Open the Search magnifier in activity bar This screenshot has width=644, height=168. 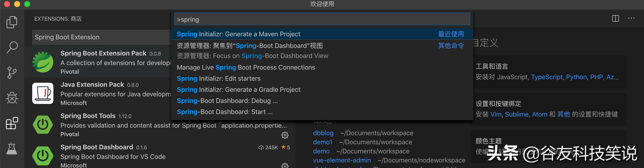click(x=12, y=47)
